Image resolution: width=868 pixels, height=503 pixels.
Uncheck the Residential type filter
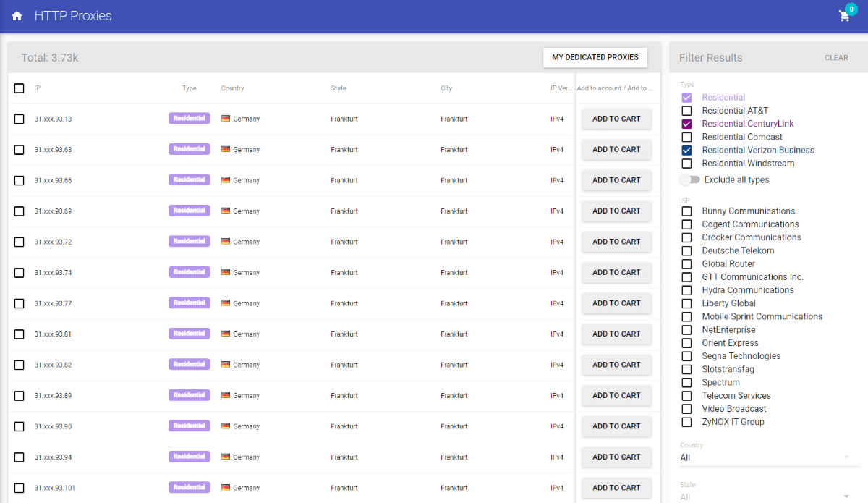(686, 98)
